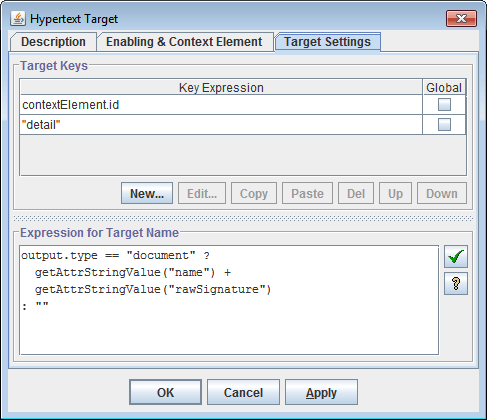Click the Apply button
The height and width of the screenshot is (420, 487).
321,392
